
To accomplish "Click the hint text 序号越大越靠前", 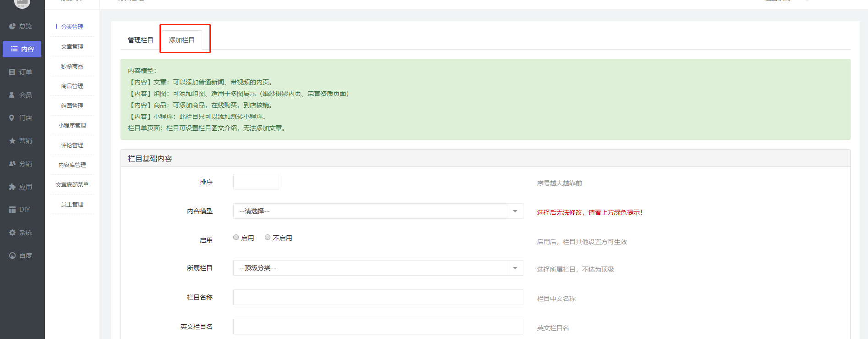I will click(560, 183).
